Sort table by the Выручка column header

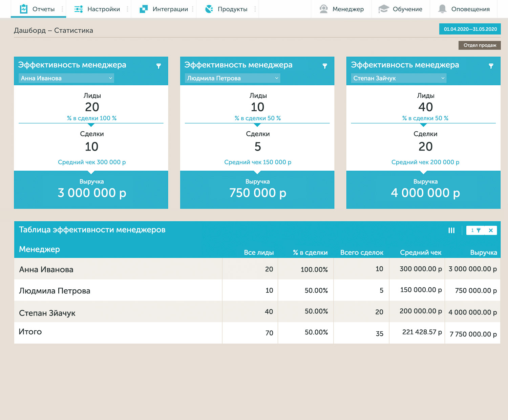(x=483, y=252)
